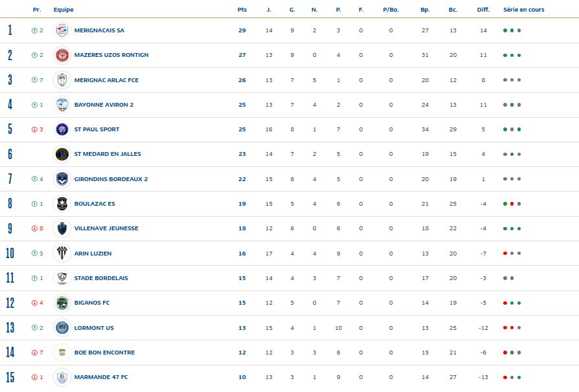Click Boe Bon Encontre's red down-arrow rank indicator

click(34, 353)
